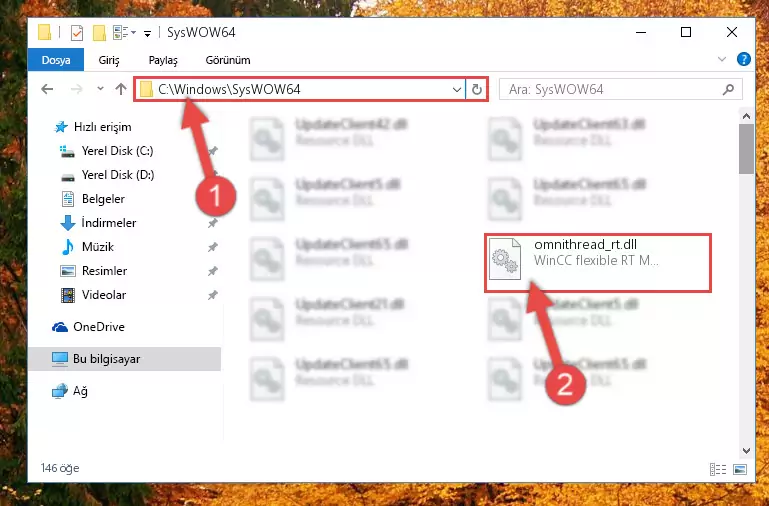Unpin Müzik using its pin icon
Viewport: 769px width, 506px height.
[x=212, y=247]
